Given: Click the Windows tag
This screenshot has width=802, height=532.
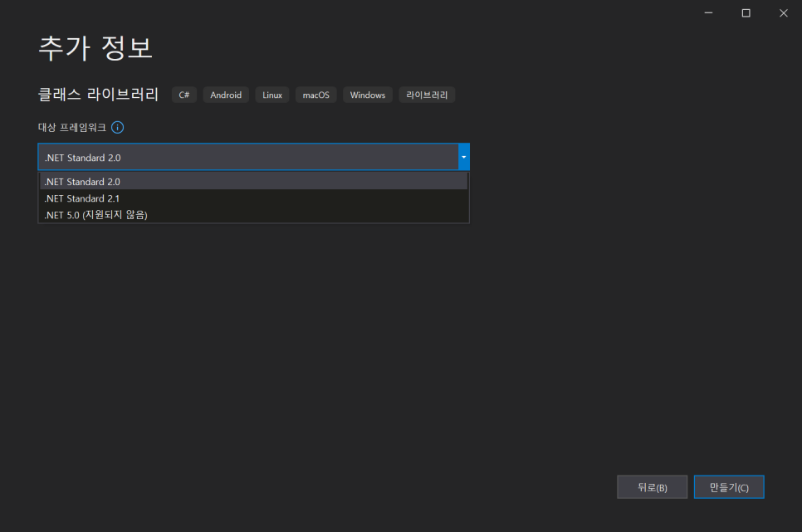Looking at the screenshot, I should (367, 95).
